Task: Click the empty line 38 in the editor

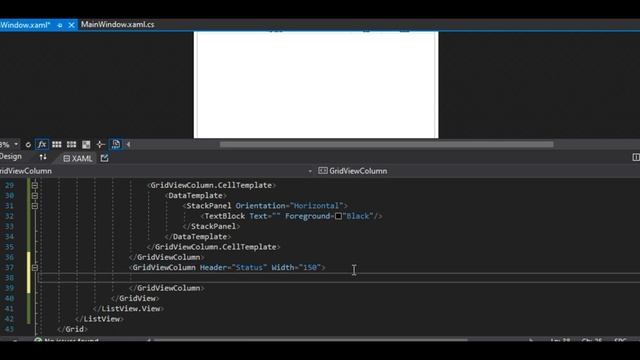Action: pyautogui.click(x=339, y=278)
